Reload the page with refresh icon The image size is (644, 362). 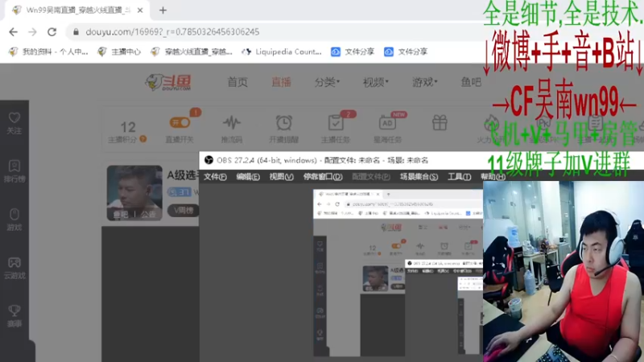point(52,32)
